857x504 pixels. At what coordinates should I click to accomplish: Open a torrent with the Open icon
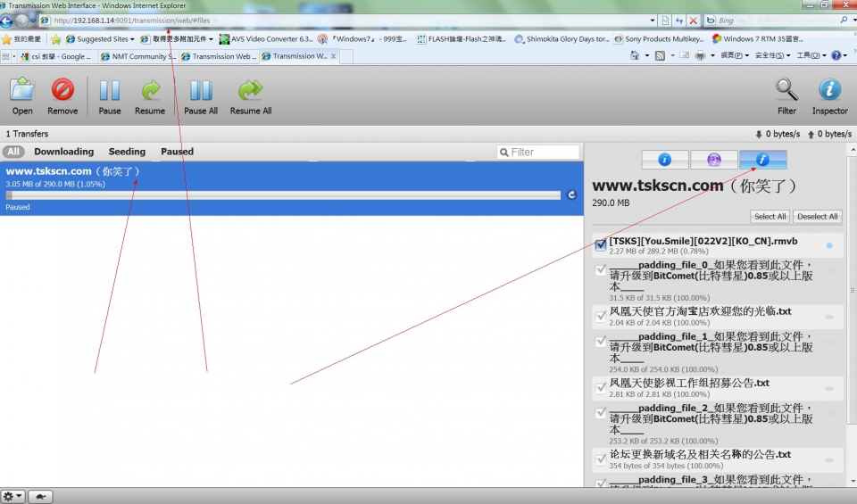click(x=22, y=89)
